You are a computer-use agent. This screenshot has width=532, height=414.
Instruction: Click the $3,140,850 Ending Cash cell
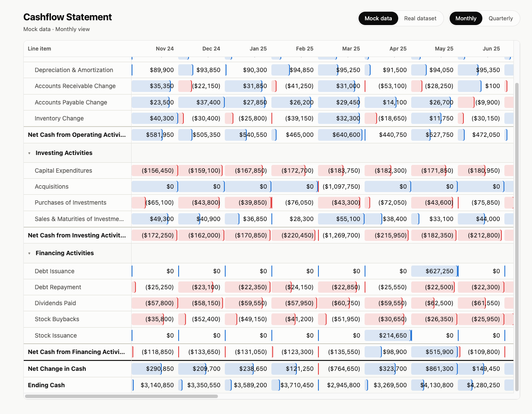[x=154, y=385]
